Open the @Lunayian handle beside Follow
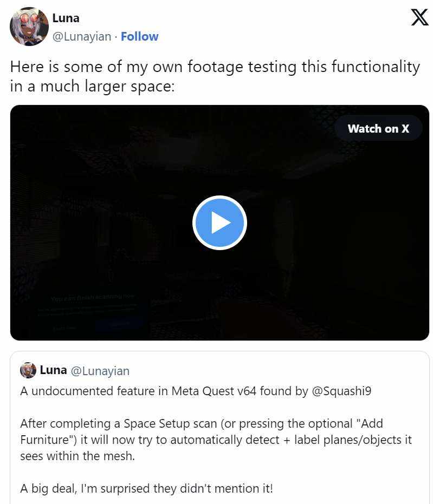 point(82,37)
